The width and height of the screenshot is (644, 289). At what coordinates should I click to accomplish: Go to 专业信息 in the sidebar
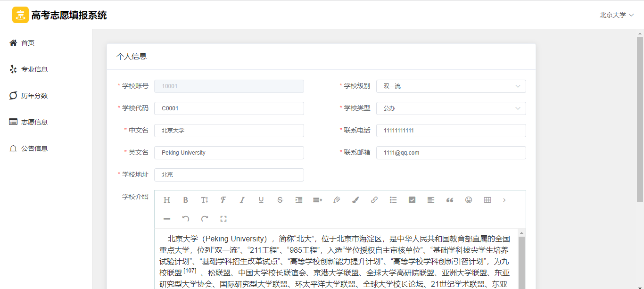pyautogui.click(x=34, y=69)
